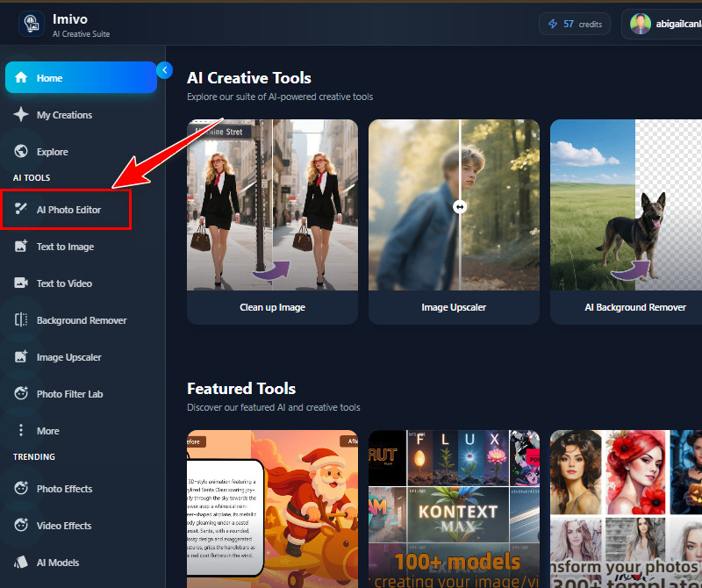Screen dimensions: 702x588
Task: Go to Explore in sidebar
Action: [81, 151]
